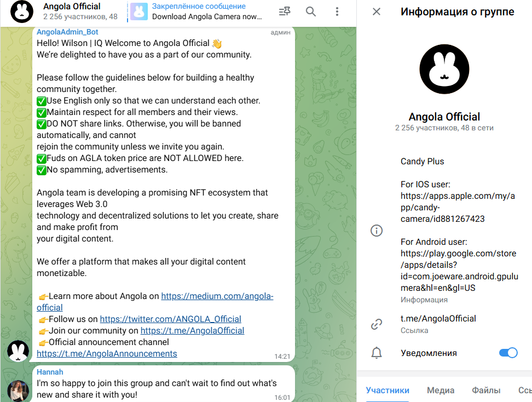Click the '2 256 участников, 48 в сети' text
This screenshot has height=402, width=532.
(444, 128)
